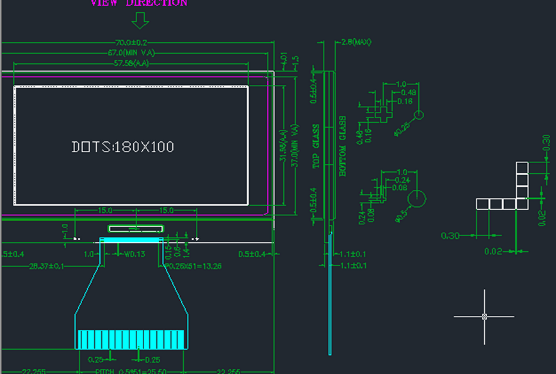Screen dimensions: 556x374
Task: Select the BOTTOM GLASS vertical label
Action: (343, 146)
